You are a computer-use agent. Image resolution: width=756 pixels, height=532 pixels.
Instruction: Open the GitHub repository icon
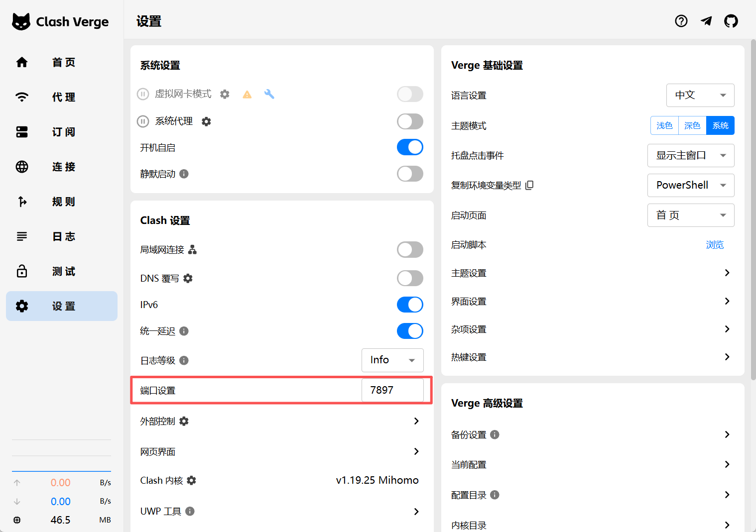(x=731, y=21)
